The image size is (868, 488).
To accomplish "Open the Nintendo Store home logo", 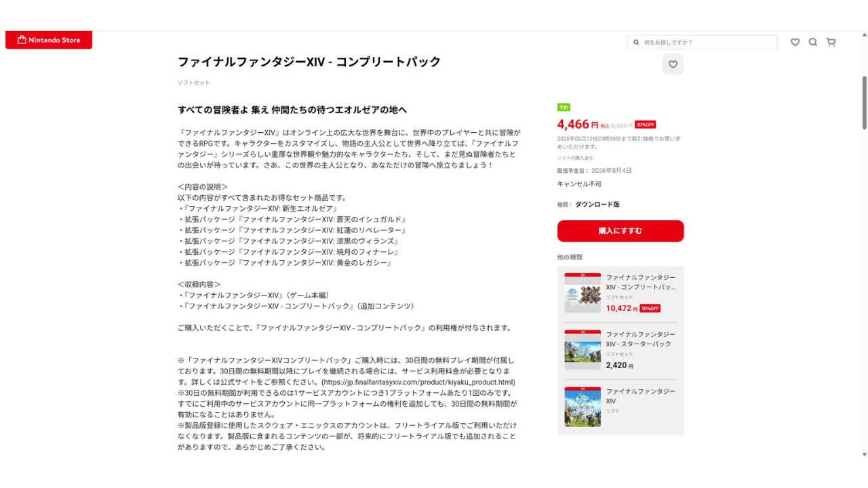I will pyautogui.click(x=49, y=40).
